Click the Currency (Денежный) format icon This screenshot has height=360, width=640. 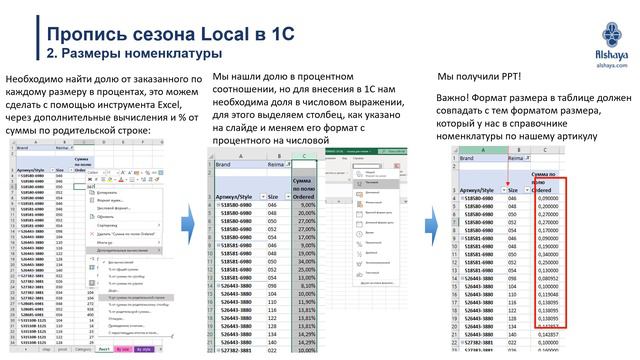tap(360, 194)
